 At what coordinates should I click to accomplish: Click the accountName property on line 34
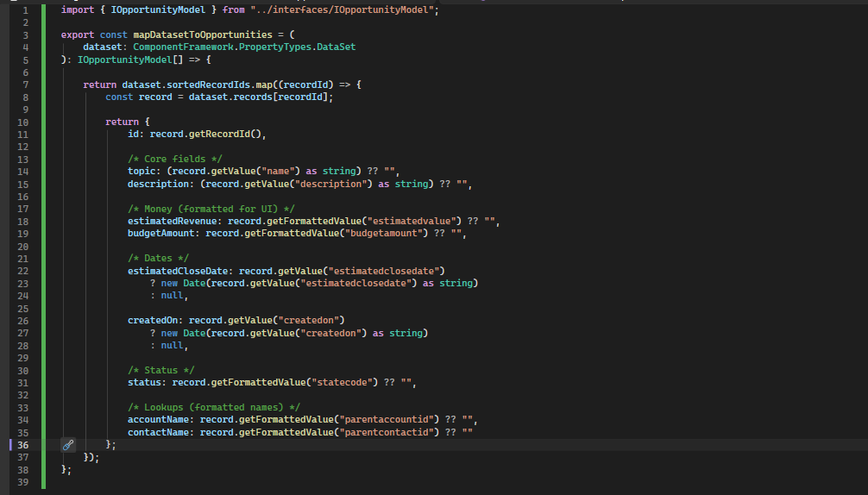(x=160, y=420)
